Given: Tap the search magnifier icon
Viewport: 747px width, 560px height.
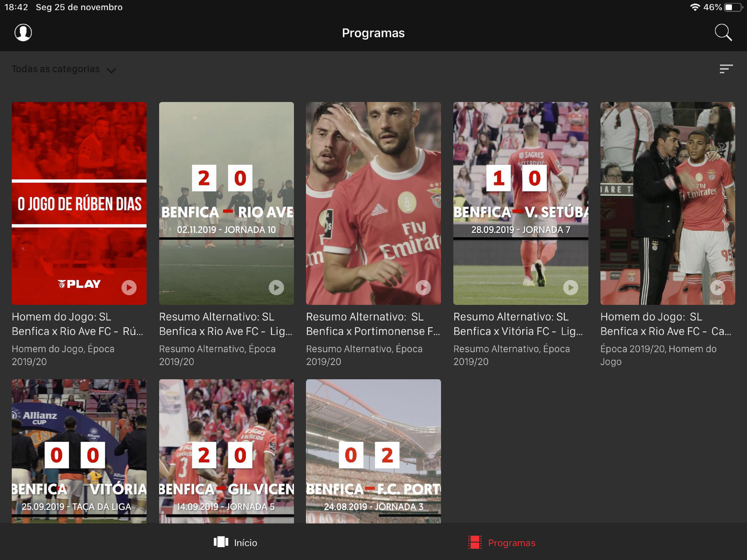Looking at the screenshot, I should pyautogui.click(x=723, y=33).
